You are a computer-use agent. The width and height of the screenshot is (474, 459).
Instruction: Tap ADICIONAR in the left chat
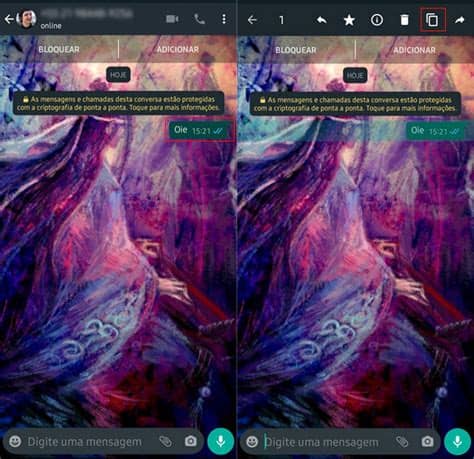click(178, 50)
